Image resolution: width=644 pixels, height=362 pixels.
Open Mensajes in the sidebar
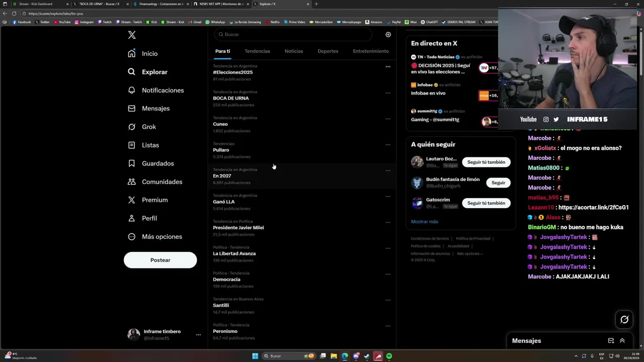[x=149, y=108]
